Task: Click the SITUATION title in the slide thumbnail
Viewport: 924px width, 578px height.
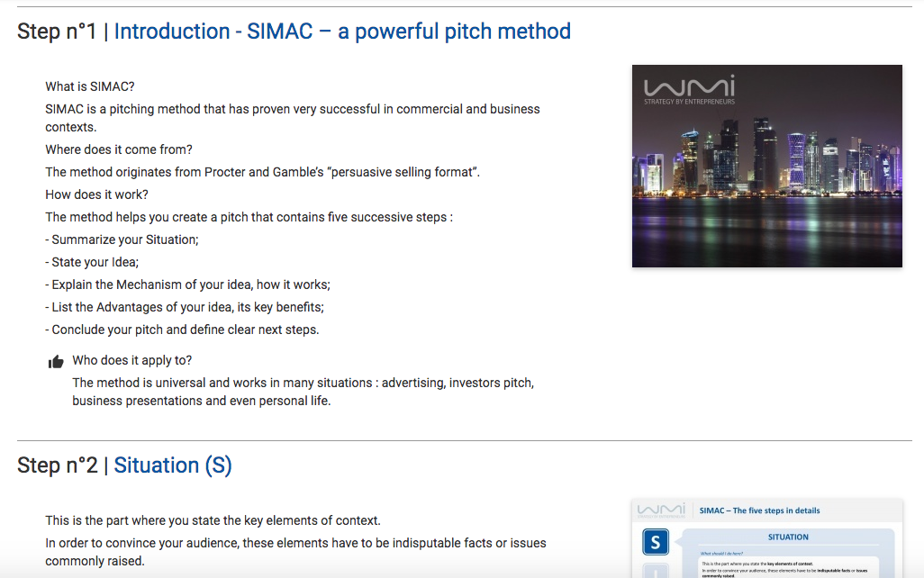Action: point(788,537)
